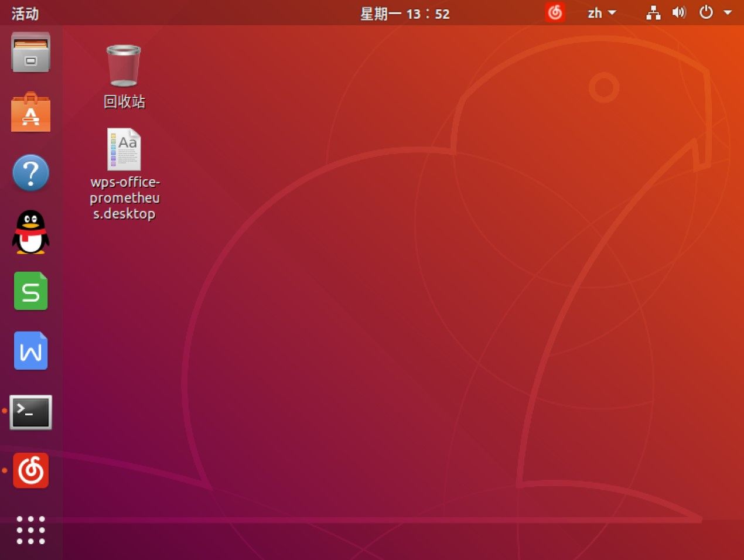Screen dimensions: 744x560
Task: Click the power icon in top bar
Action: pos(706,12)
